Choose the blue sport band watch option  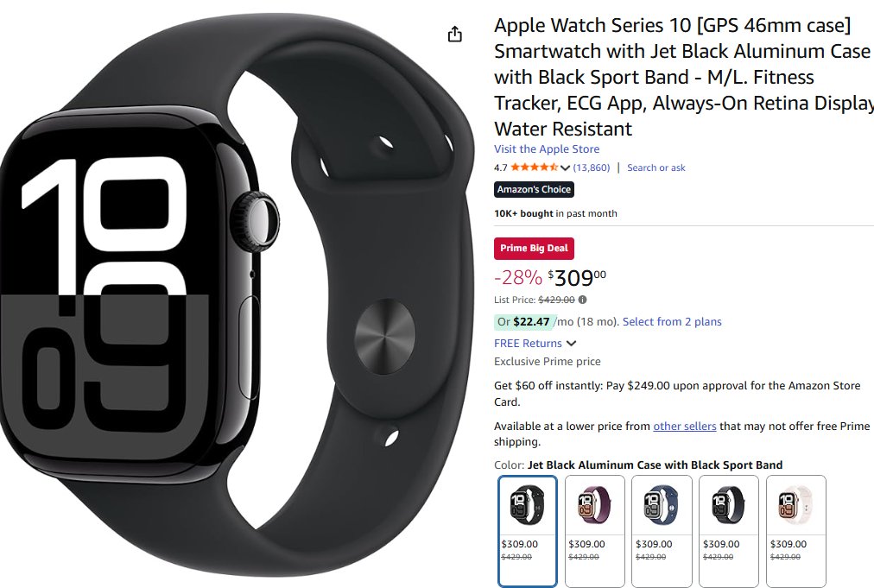coord(662,531)
